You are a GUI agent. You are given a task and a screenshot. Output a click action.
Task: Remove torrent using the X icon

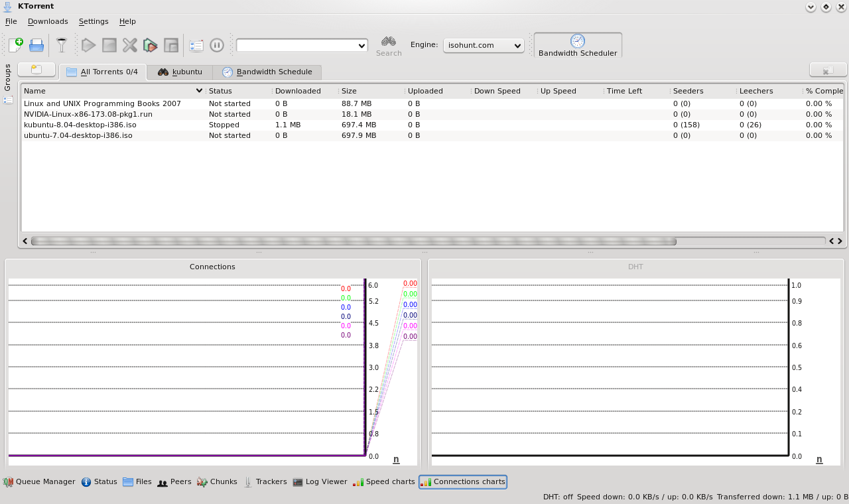[130, 45]
